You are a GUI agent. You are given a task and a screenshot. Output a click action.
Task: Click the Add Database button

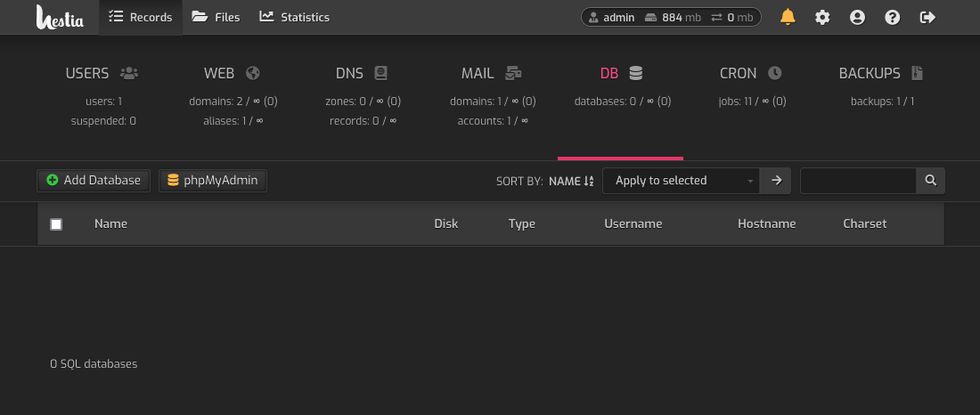(94, 181)
